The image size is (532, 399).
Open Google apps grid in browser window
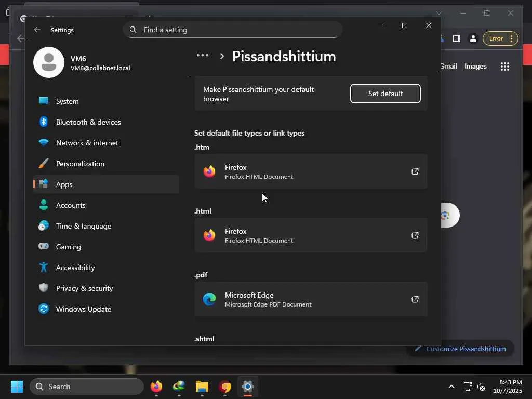click(x=505, y=66)
